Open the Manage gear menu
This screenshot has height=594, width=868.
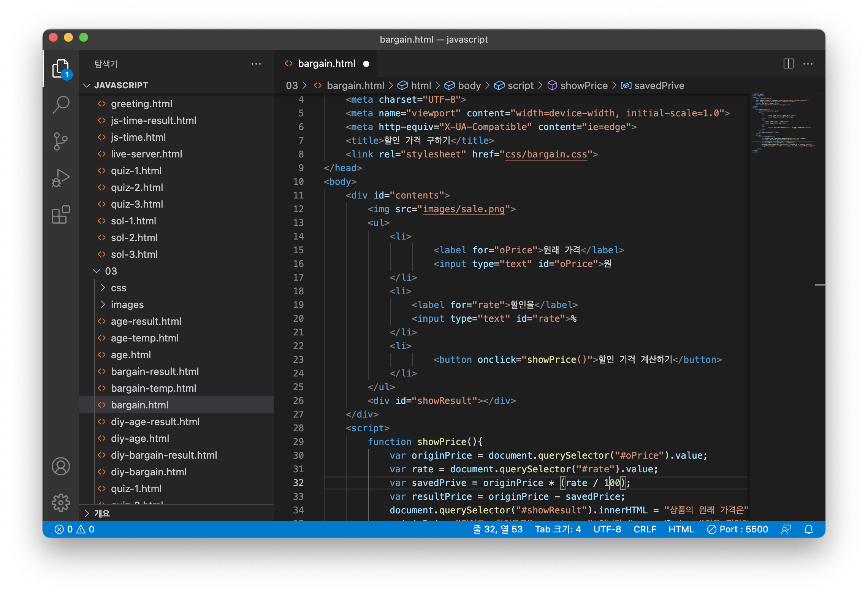click(x=61, y=503)
